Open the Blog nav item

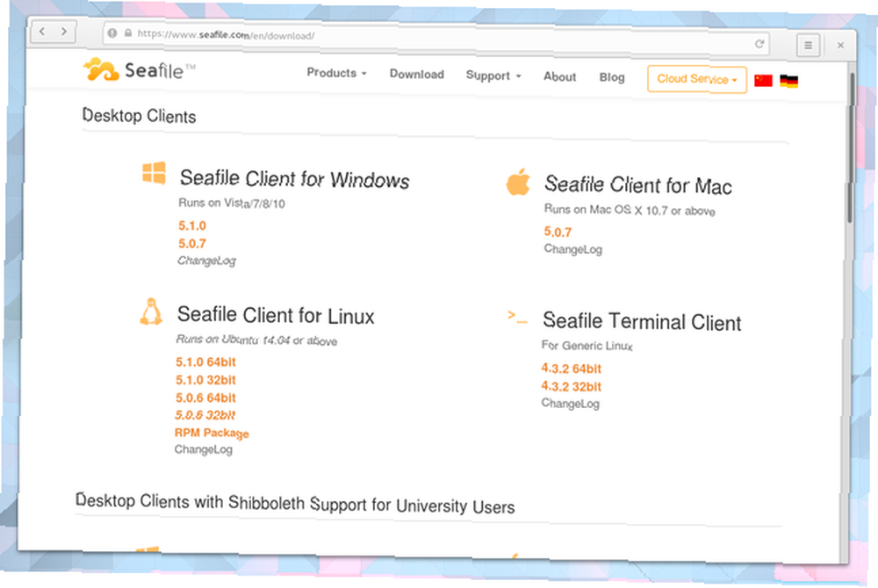coord(611,77)
